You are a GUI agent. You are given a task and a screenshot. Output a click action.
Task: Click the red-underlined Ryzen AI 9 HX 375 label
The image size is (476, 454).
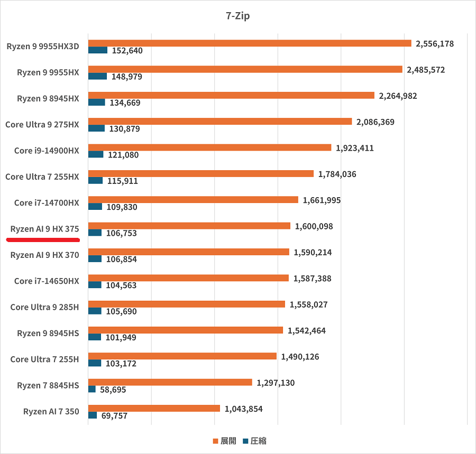click(x=45, y=229)
